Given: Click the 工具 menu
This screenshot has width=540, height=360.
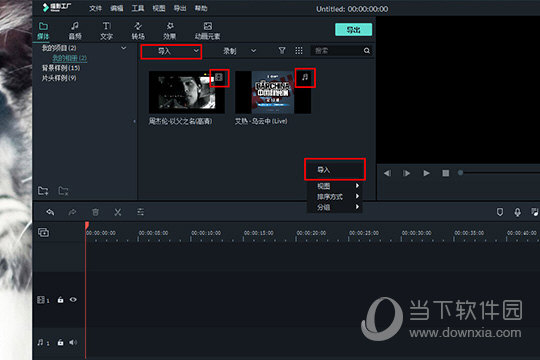Looking at the screenshot, I should point(138,8).
